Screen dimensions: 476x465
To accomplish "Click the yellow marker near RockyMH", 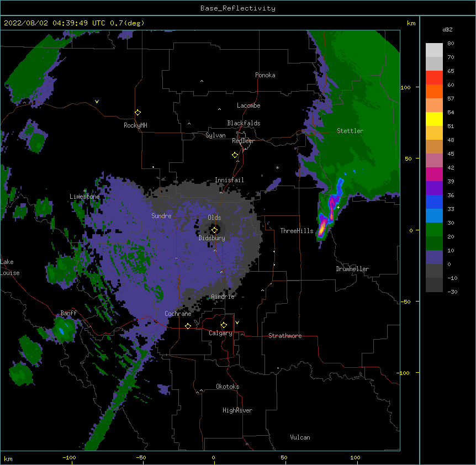I will [x=137, y=113].
